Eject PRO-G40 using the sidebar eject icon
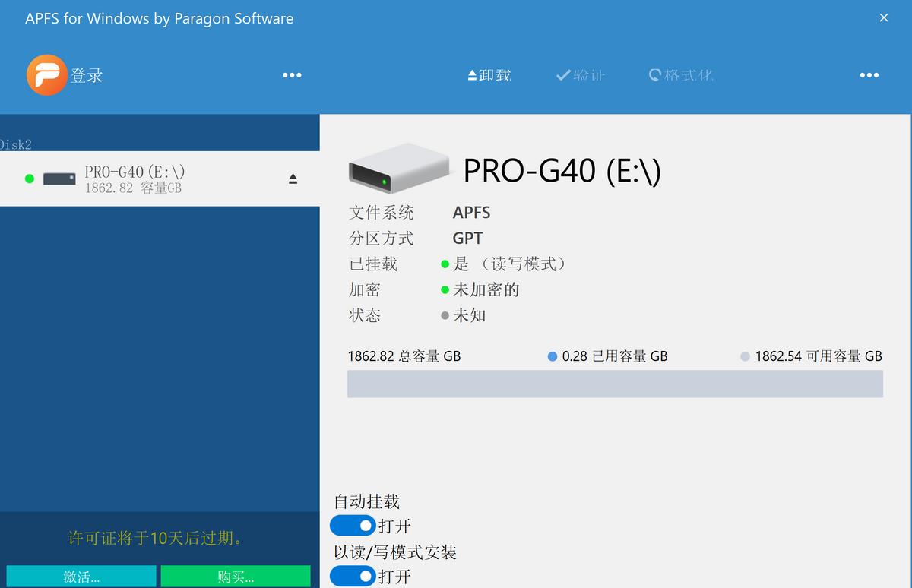Image resolution: width=912 pixels, height=588 pixels. click(293, 178)
